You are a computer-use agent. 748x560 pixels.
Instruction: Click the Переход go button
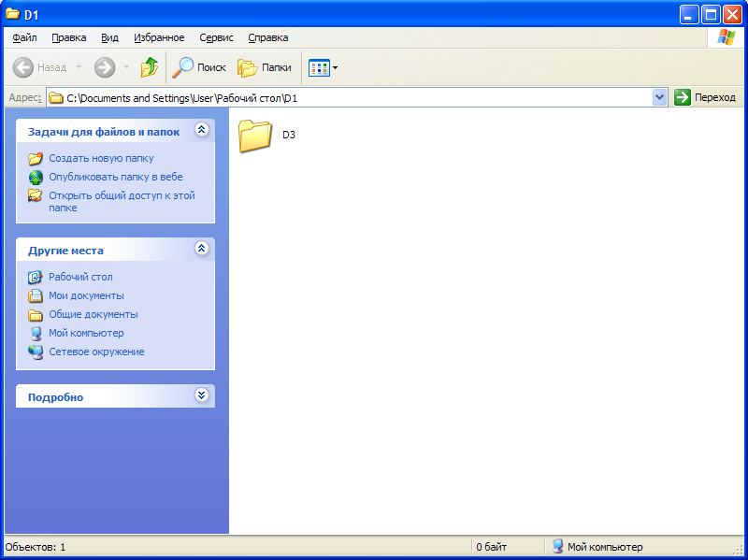705,97
